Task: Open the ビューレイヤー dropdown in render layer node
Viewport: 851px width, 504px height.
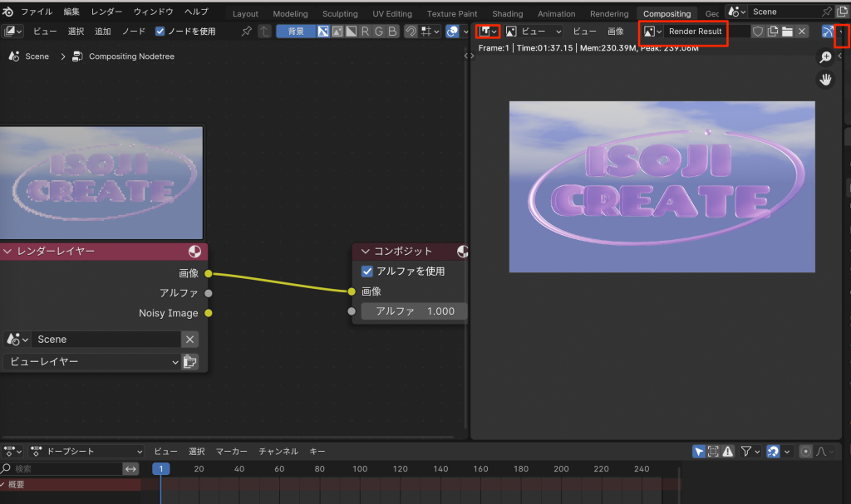Action: (x=91, y=361)
